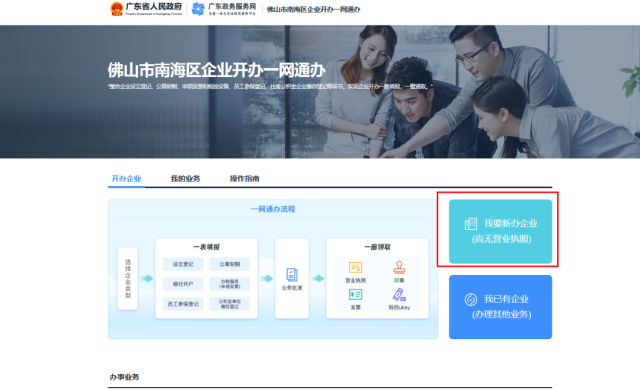Viewport: 640px width, 390px height.
Task: Click the circular icon in 我已有企业
Action: pos(471,299)
